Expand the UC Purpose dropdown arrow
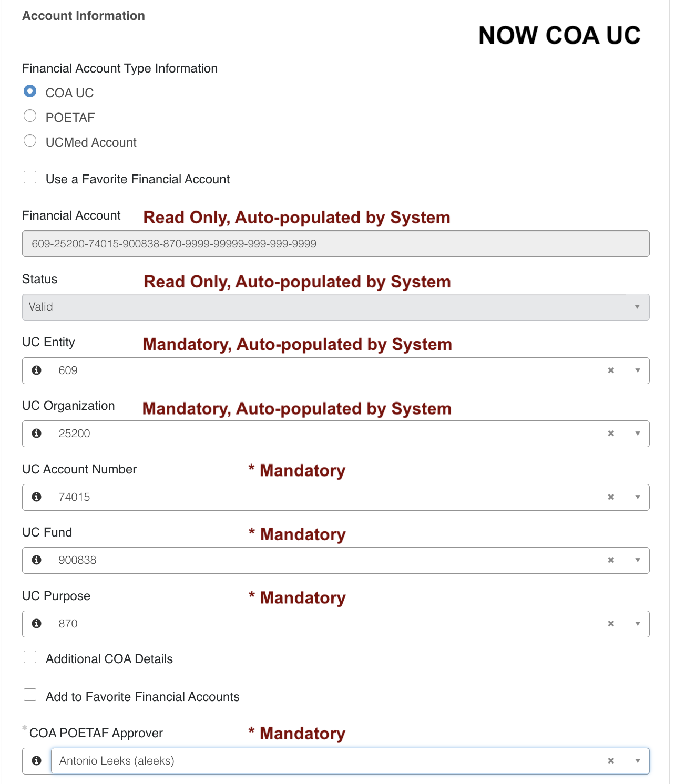This screenshot has width=675, height=784. [638, 624]
